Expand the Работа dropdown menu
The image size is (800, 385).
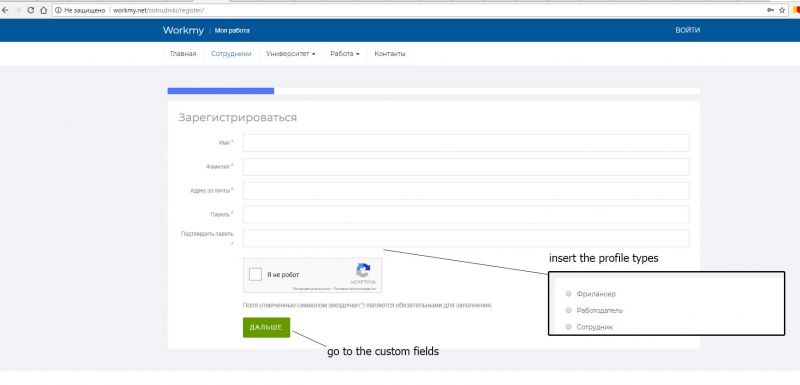coord(344,54)
